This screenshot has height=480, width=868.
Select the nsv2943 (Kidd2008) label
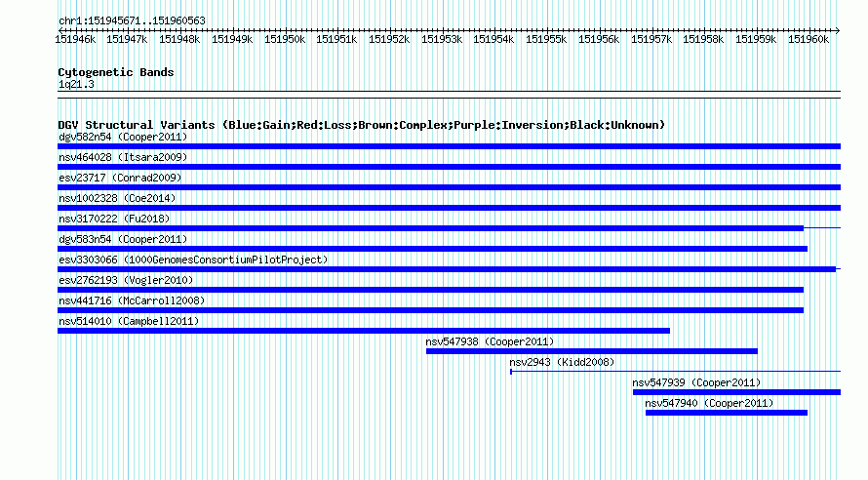(x=562, y=362)
